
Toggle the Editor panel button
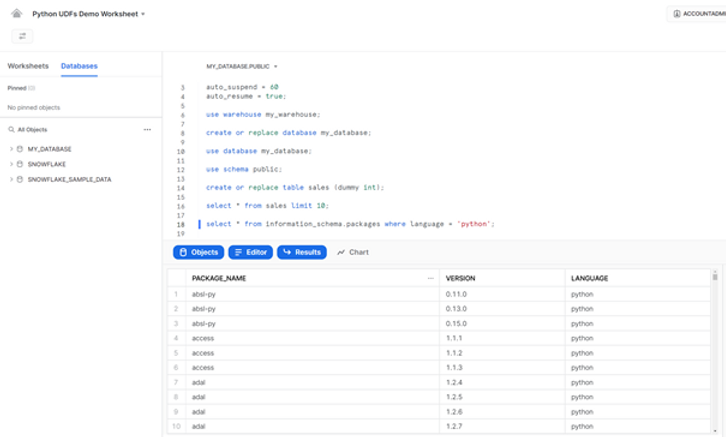pyautogui.click(x=250, y=252)
